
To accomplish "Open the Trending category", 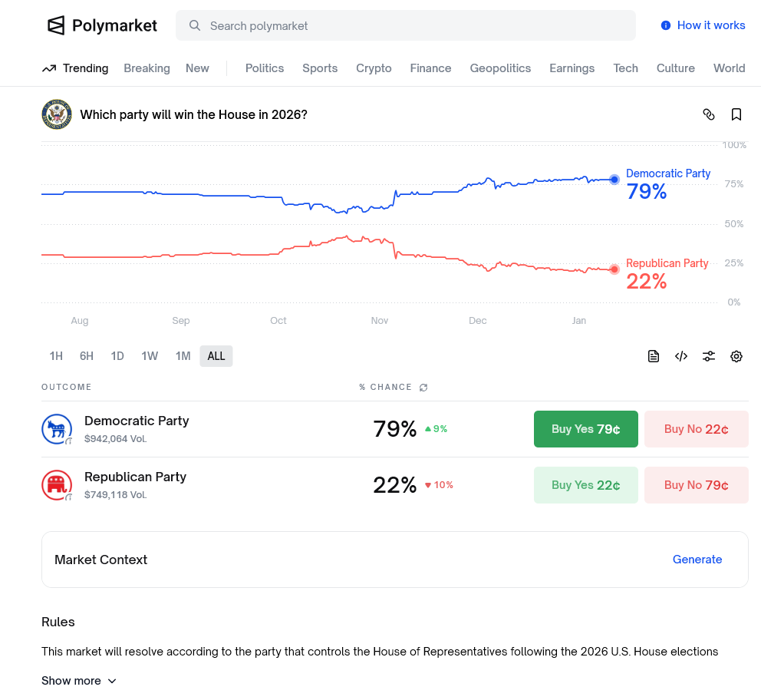I will pos(75,68).
